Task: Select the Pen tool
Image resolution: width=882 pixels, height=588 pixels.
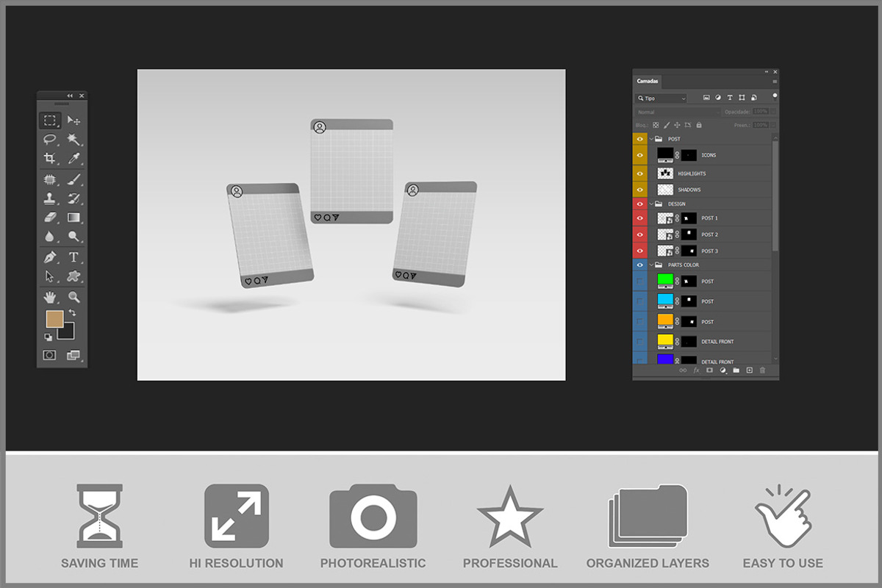Action: click(x=49, y=257)
